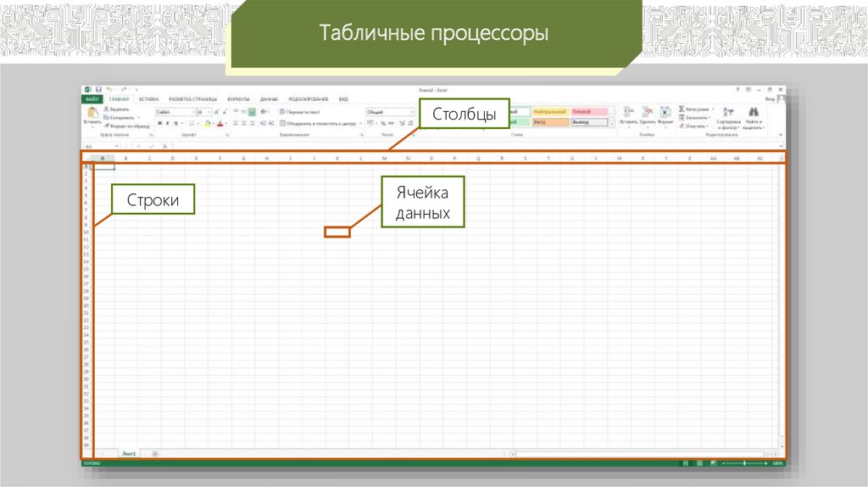The image size is (868, 487).
Task: Apply the Плохой cell style
Action: click(589, 112)
